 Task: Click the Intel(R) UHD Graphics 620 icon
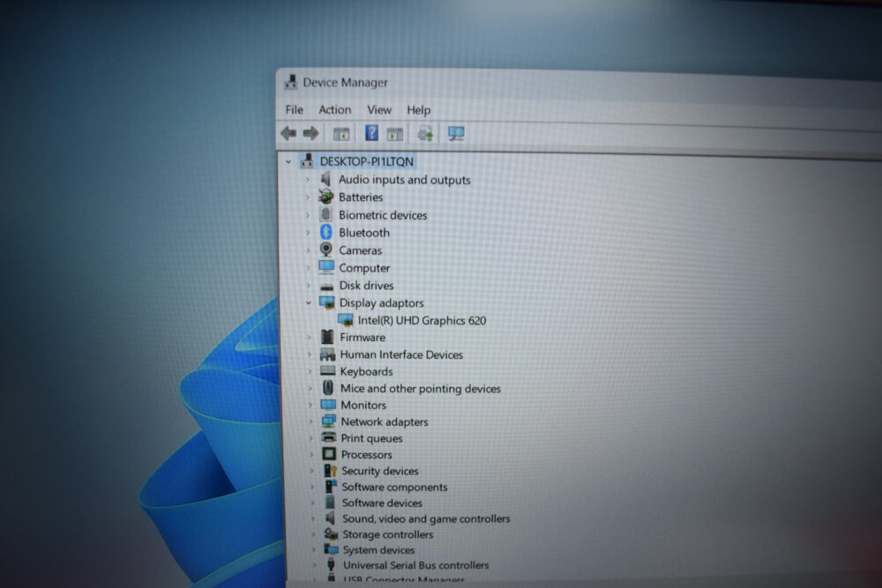[346, 320]
